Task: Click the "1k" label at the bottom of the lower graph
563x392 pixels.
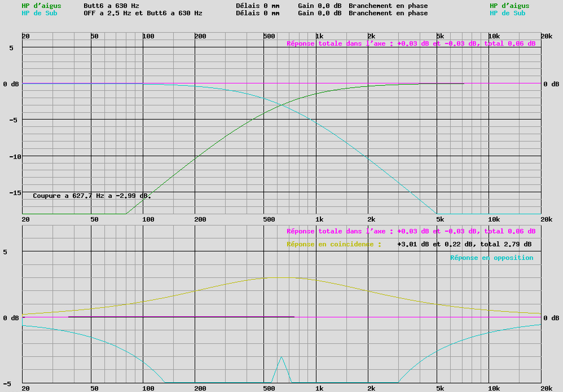Action: [319, 388]
